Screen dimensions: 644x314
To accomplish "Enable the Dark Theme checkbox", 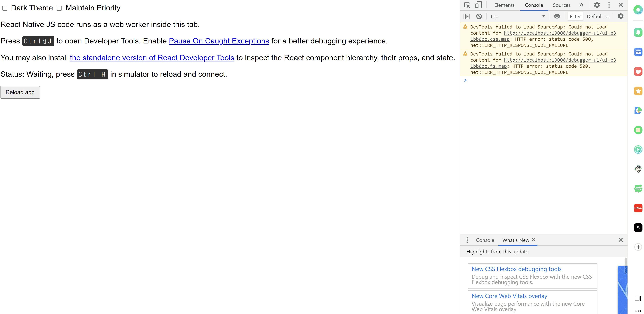I will (5, 8).
